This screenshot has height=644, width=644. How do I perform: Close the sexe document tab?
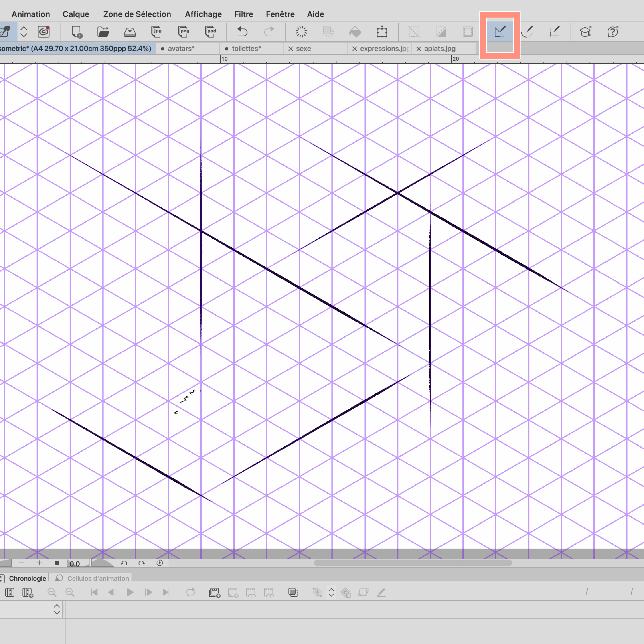(x=291, y=49)
